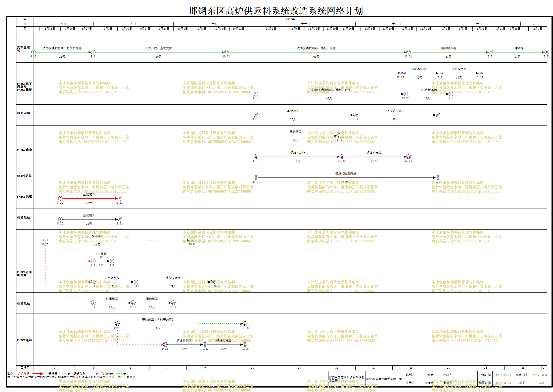Click the 桩基施工 task label
Screen dimensions: 553x392
pyautogui.click(x=112, y=299)
